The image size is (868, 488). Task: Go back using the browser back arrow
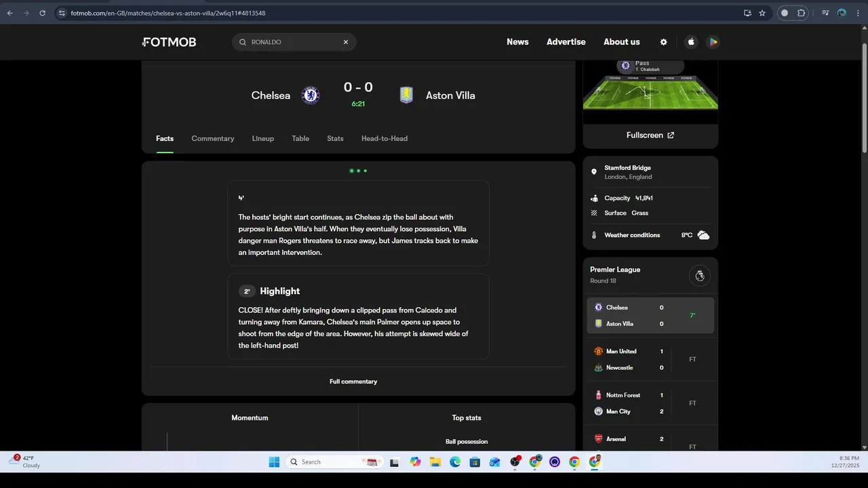pyautogui.click(x=9, y=13)
